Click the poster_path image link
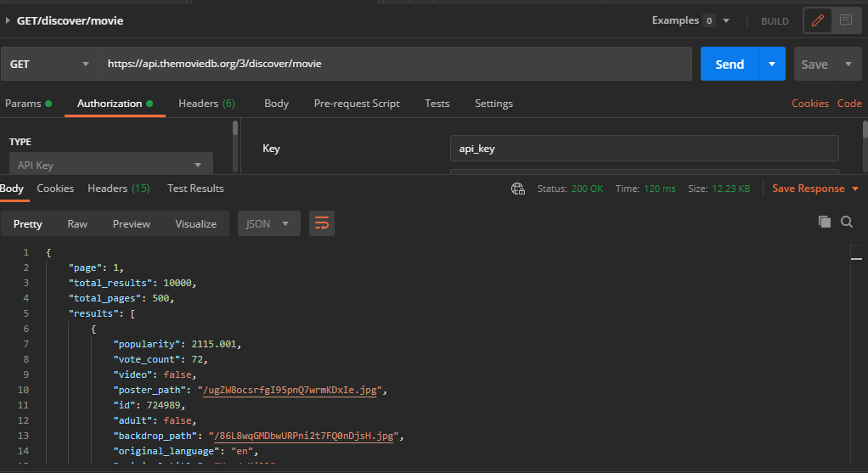The height and width of the screenshot is (473, 868). pyautogui.click(x=290, y=390)
